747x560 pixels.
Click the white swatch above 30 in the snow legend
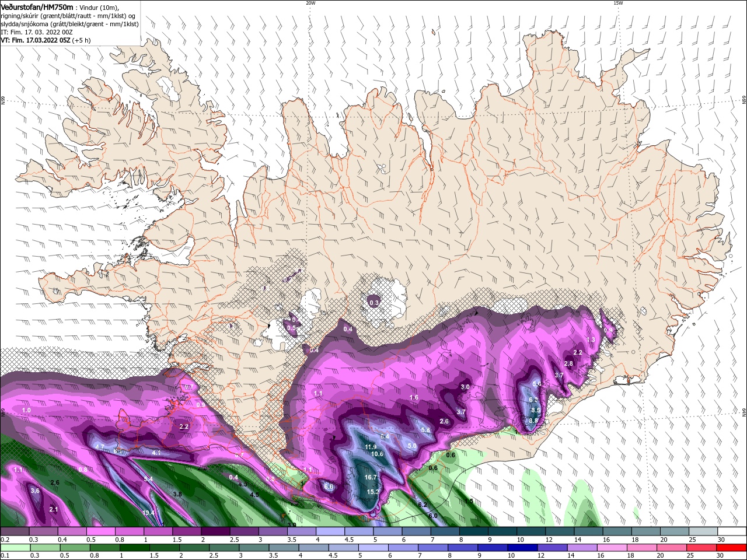[732, 531]
